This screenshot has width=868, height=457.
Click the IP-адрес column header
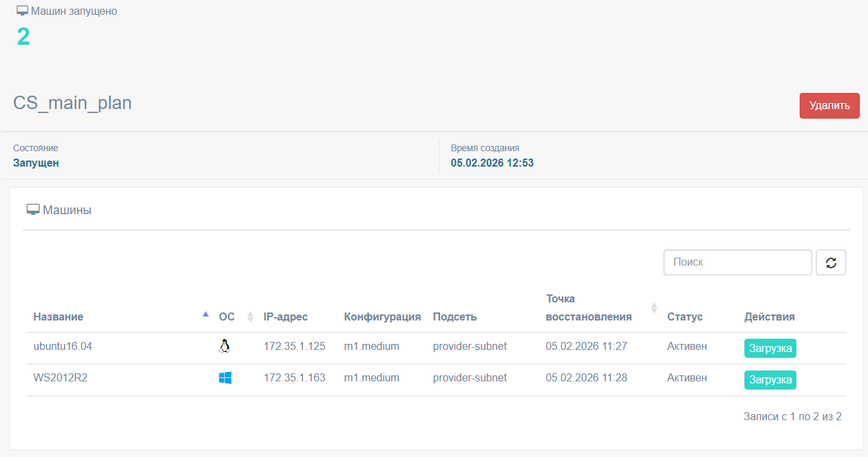point(286,316)
